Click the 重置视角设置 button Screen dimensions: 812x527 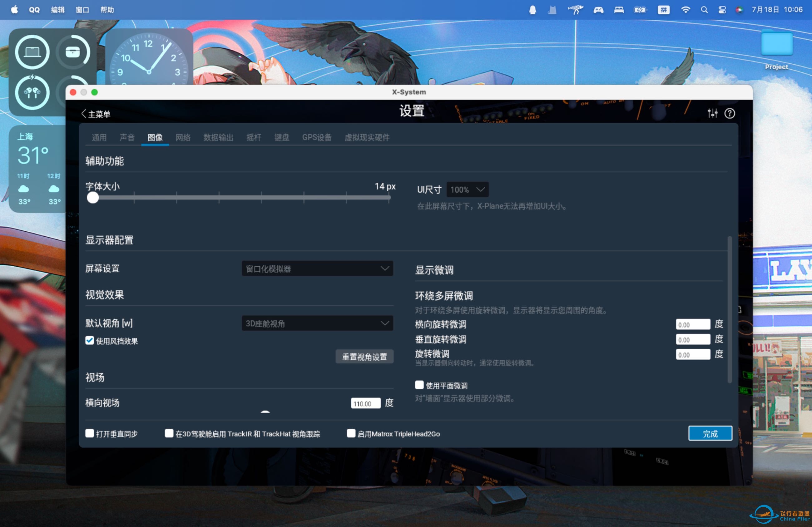364,357
